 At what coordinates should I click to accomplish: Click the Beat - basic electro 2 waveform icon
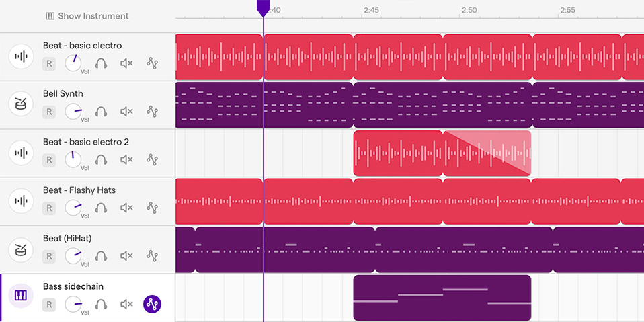click(22, 153)
